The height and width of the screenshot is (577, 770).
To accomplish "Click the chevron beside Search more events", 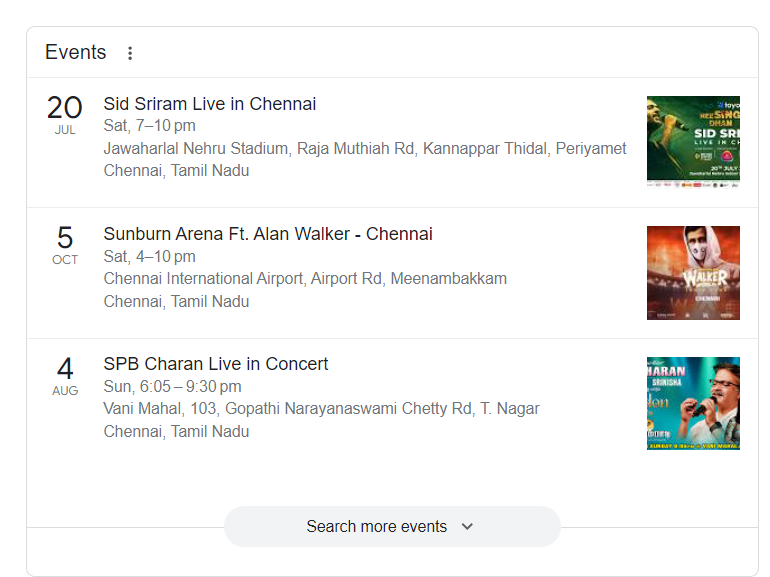I will (467, 526).
